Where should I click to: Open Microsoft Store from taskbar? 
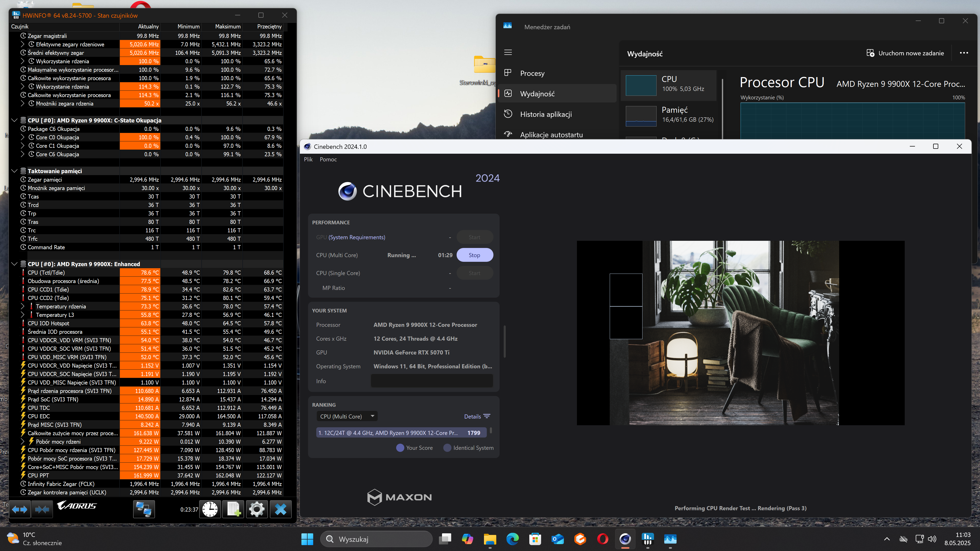tap(535, 539)
